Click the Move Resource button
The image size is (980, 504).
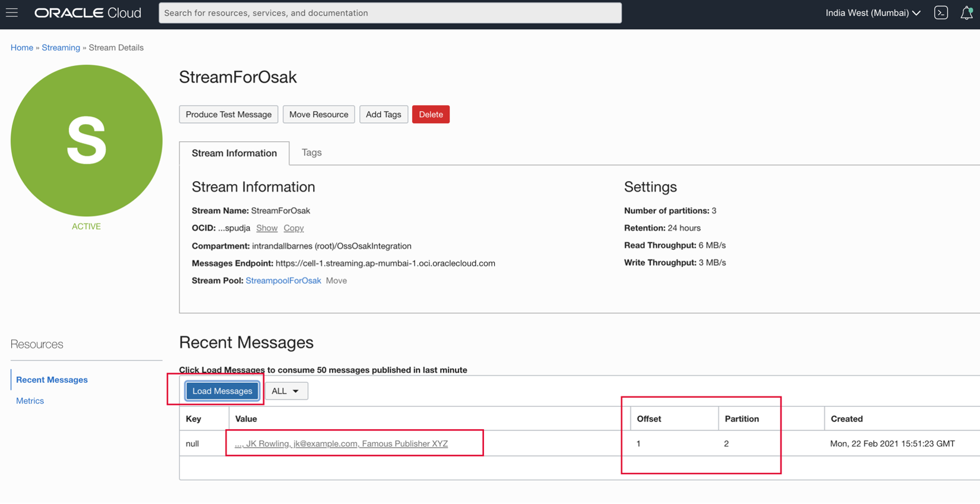[318, 115]
